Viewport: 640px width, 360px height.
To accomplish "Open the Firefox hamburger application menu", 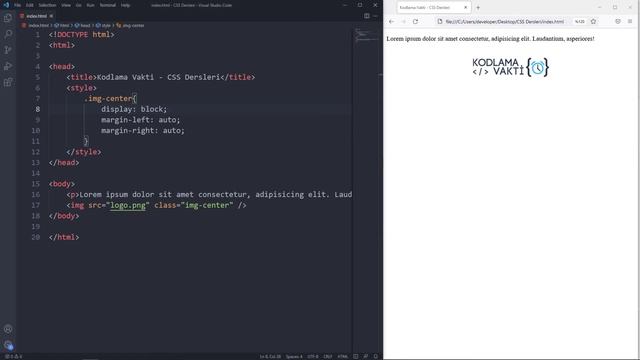I will (x=630, y=21).
